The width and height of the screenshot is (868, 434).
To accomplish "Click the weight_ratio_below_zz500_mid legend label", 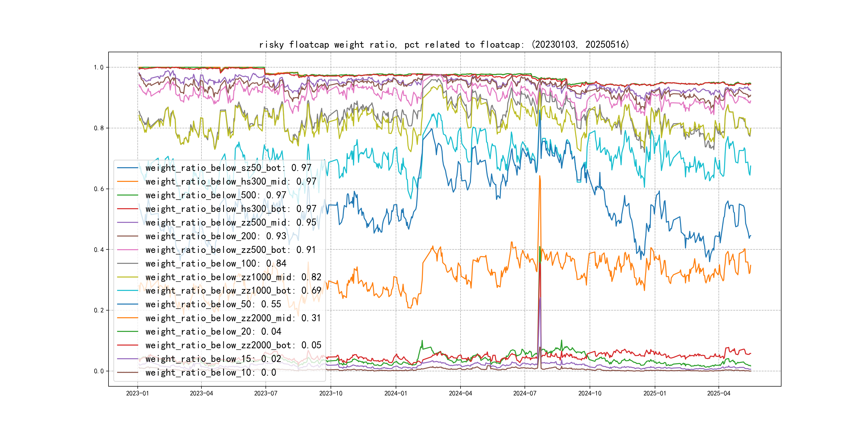I will click(x=231, y=222).
